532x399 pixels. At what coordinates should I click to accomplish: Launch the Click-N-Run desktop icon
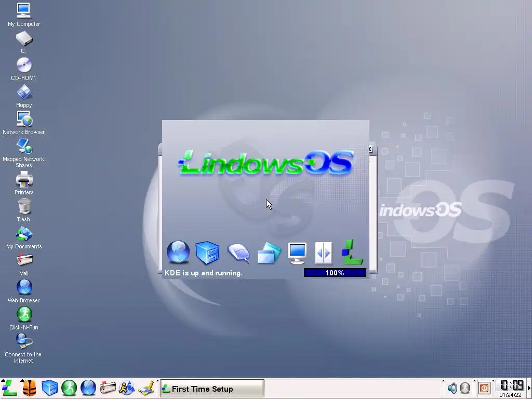click(x=24, y=318)
